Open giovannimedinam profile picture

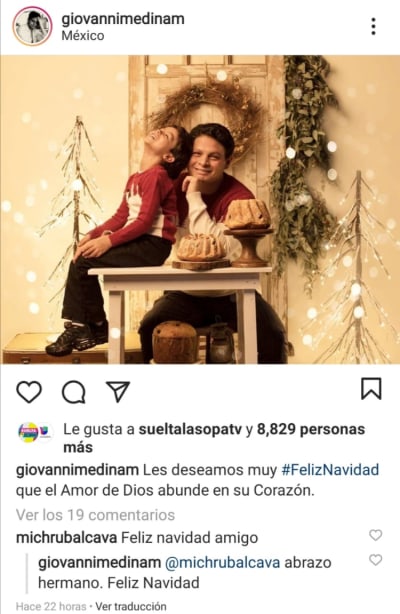coord(32,26)
